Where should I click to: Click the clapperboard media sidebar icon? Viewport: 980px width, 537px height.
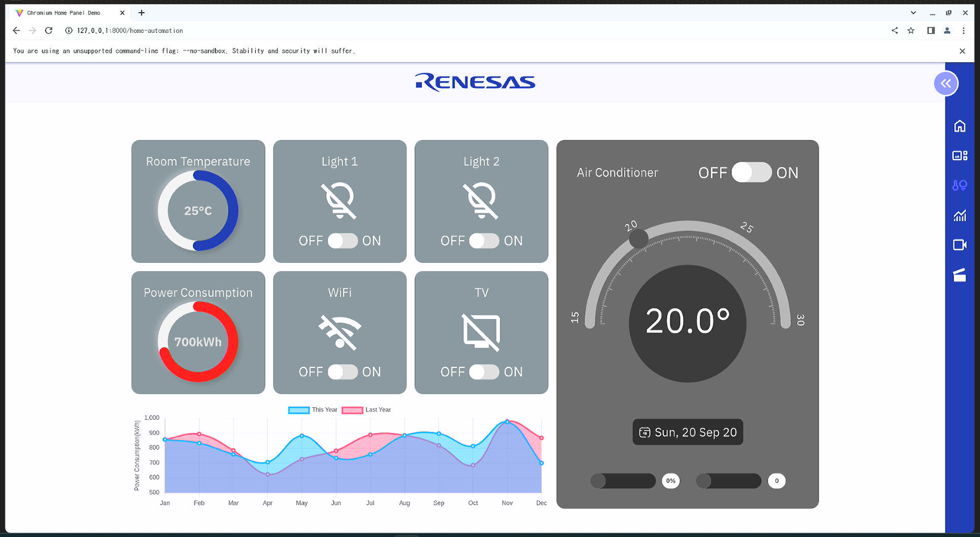pos(959,275)
